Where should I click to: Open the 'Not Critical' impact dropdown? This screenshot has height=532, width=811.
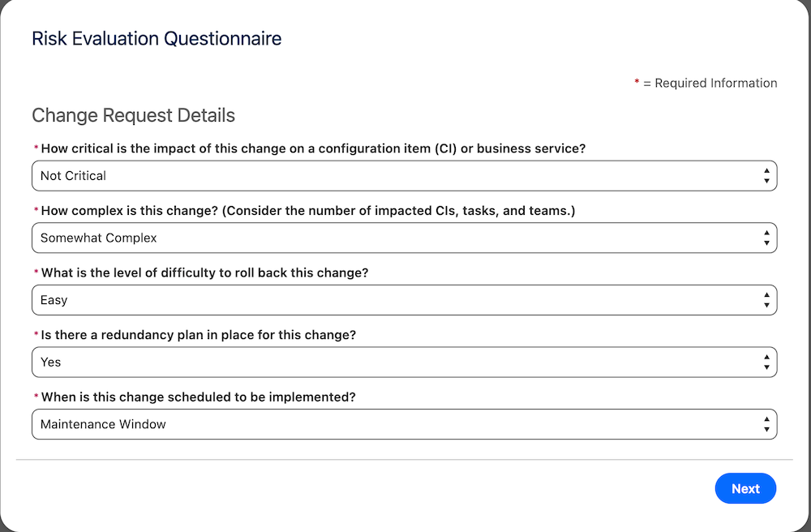tap(404, 176)
